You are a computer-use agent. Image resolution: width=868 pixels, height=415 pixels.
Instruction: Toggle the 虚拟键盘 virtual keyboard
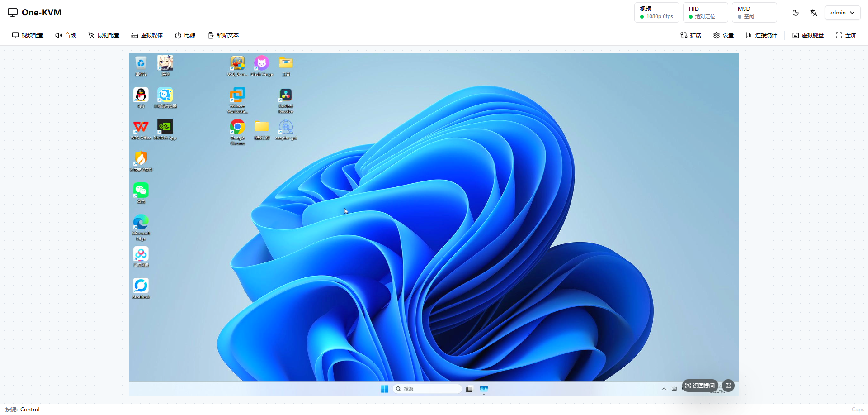pos(808,35)
